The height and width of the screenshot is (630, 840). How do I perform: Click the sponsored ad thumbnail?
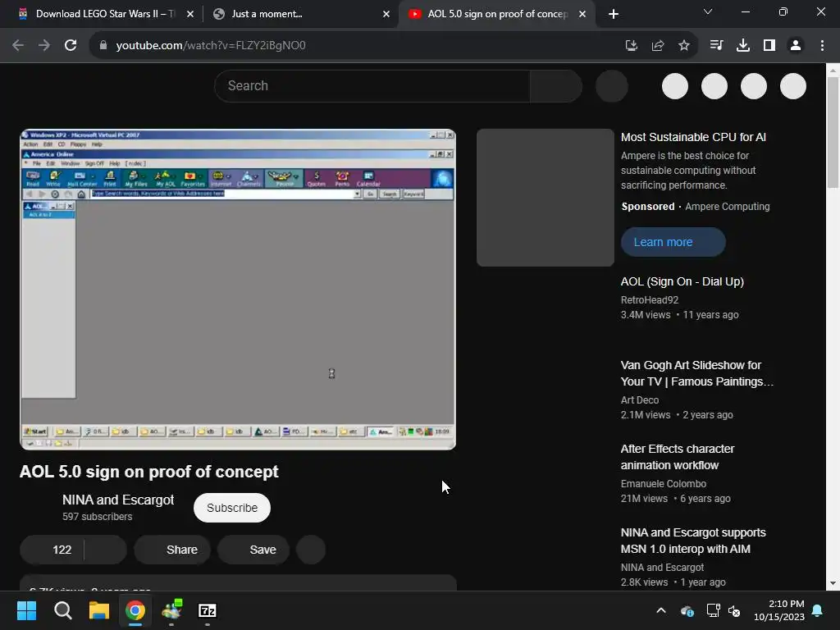[546, 198]
